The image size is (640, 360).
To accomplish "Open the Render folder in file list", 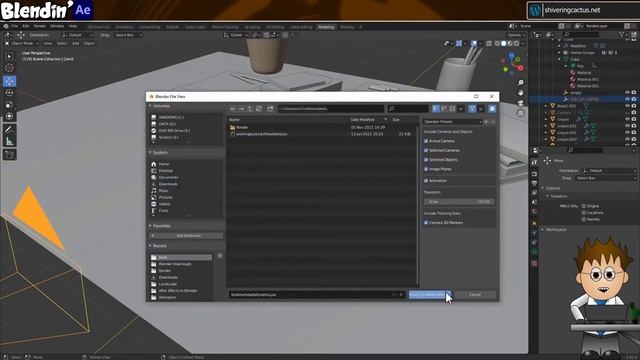I will click(242, 127).
